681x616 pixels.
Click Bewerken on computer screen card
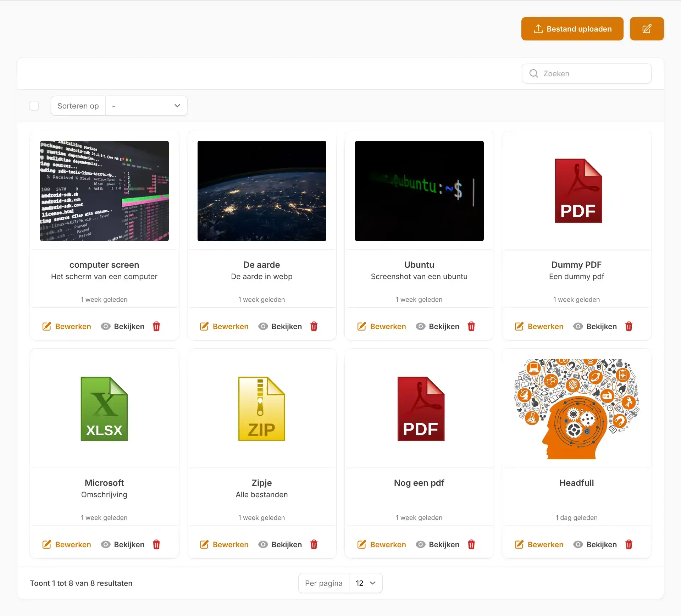[67, 326]
